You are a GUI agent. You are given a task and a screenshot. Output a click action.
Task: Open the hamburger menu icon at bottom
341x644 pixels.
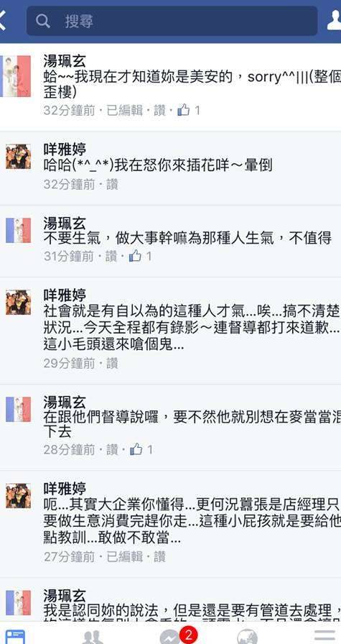point(324,637)
